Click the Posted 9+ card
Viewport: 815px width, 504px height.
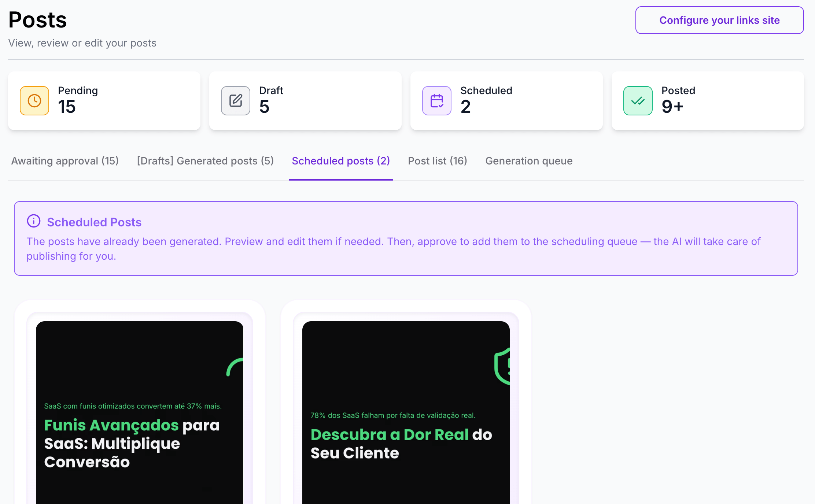coord(707,101)
